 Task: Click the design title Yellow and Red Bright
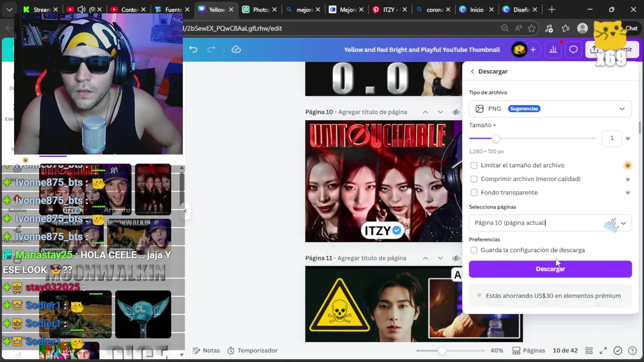(x=422, y=49)
